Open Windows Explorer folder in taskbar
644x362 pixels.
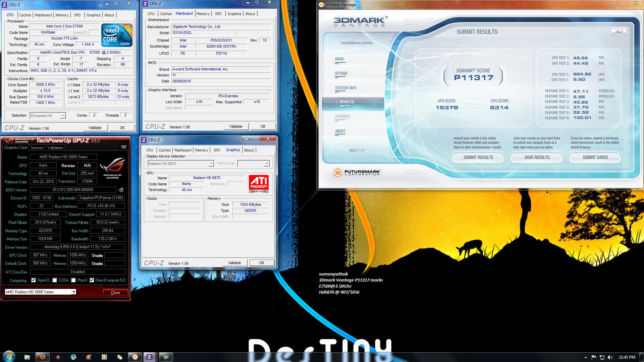(x=27, y=357)
